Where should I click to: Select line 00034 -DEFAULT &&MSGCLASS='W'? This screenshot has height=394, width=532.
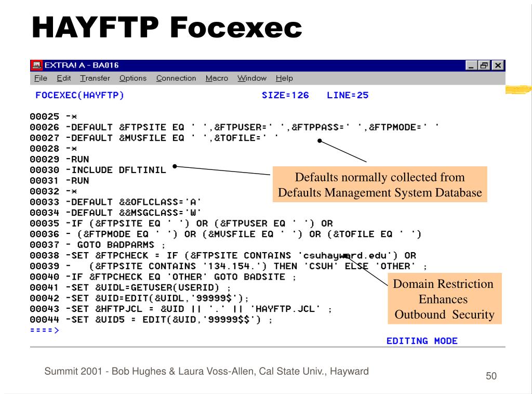tap(116, 213)
